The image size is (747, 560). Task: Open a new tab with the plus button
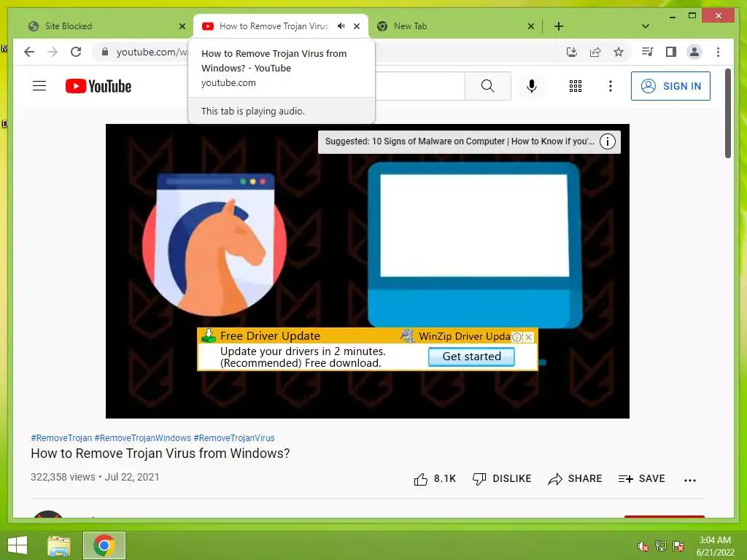(558, 26)
